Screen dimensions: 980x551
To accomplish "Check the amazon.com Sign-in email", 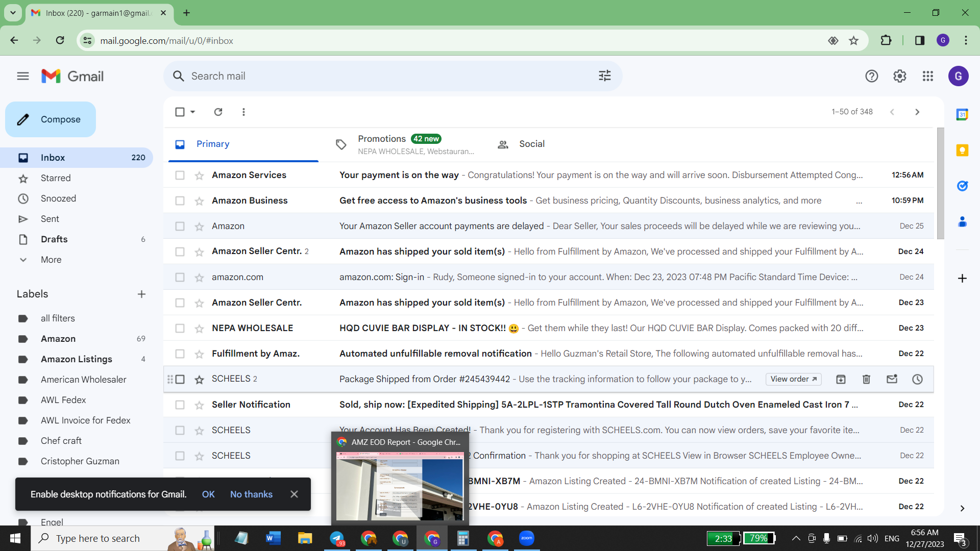I will pos(180,277).
